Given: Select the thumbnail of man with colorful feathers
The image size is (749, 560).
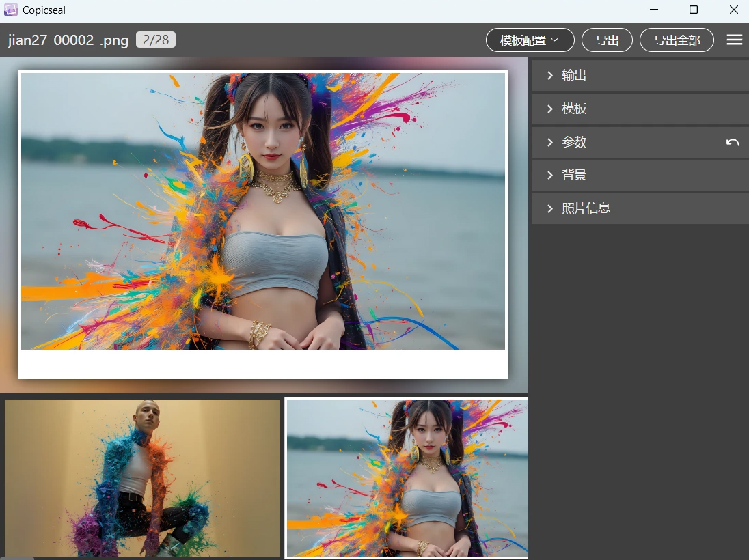Looking at the screenshot, I should pyautogui.click(x=142, y=477).
